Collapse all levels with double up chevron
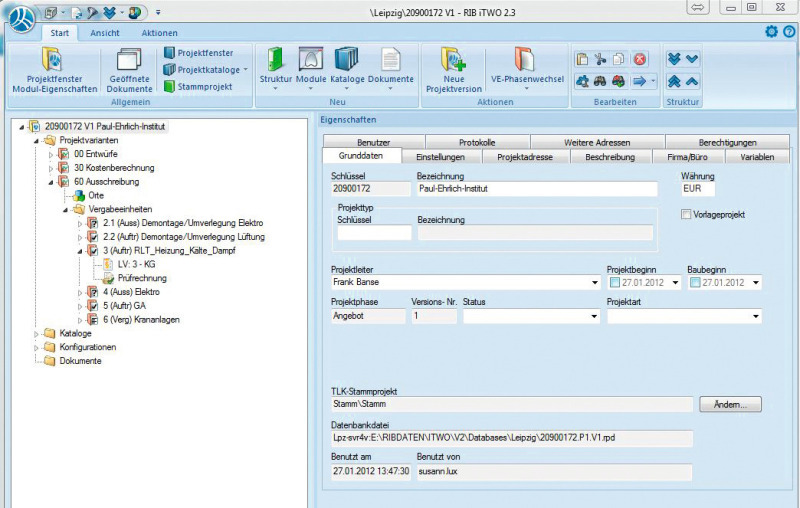The height and width of the screenshot is (508, 800). coord(673,81)
